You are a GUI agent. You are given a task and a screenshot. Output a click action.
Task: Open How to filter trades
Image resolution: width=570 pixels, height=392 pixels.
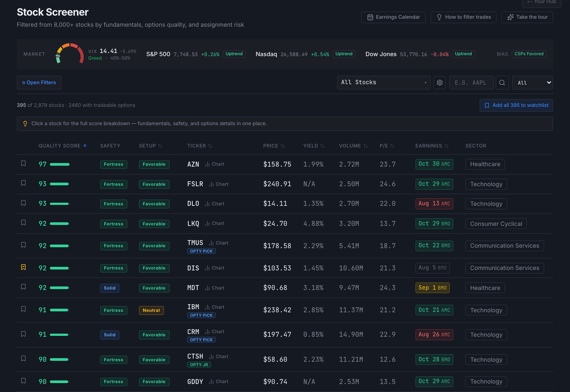(464, 17)
